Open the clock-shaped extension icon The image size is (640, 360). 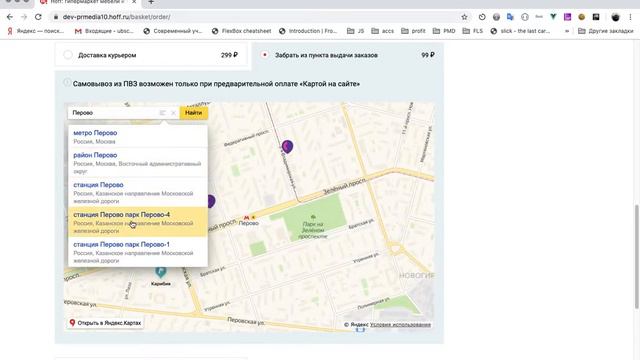click(482, 17)
